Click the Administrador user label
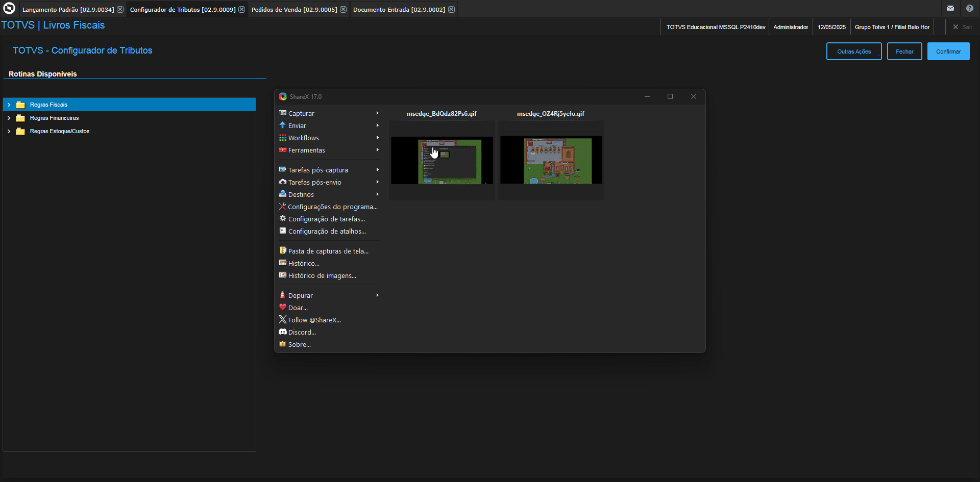The image size is (980, 482). click(x=791, y=27)
